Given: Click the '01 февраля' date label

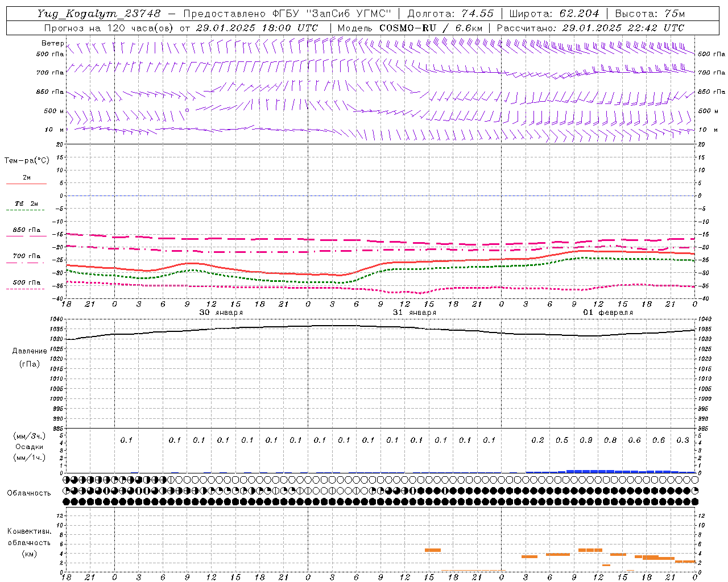Looking at the screenshot, I should 608,313.
